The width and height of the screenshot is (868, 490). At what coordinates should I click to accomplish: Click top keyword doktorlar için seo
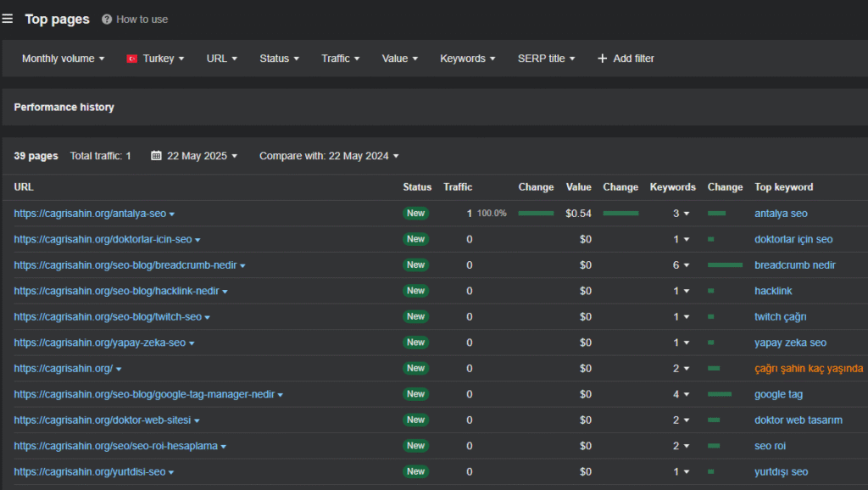point(793,239)
